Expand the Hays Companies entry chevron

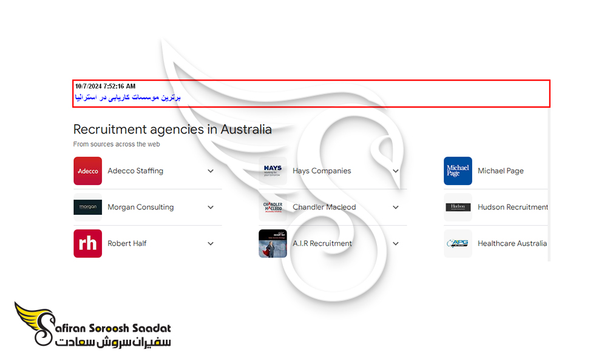(x=396, y=171)
